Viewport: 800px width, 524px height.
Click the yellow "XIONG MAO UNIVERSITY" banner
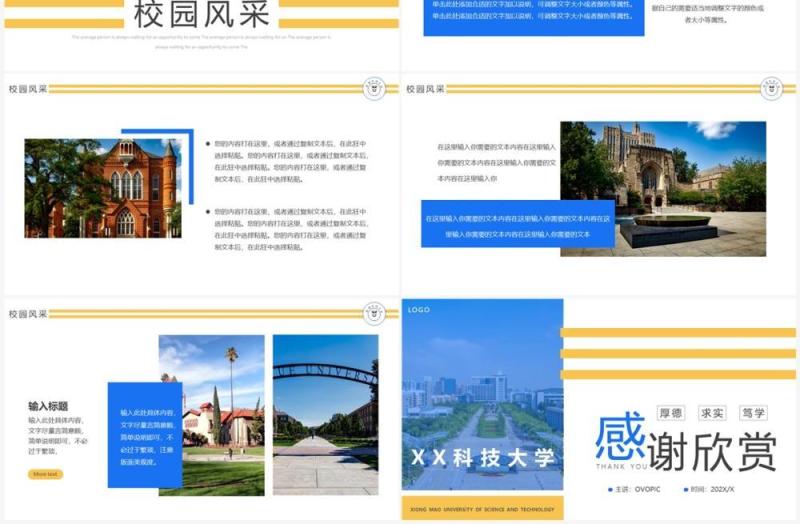click(x=483, y=508)
